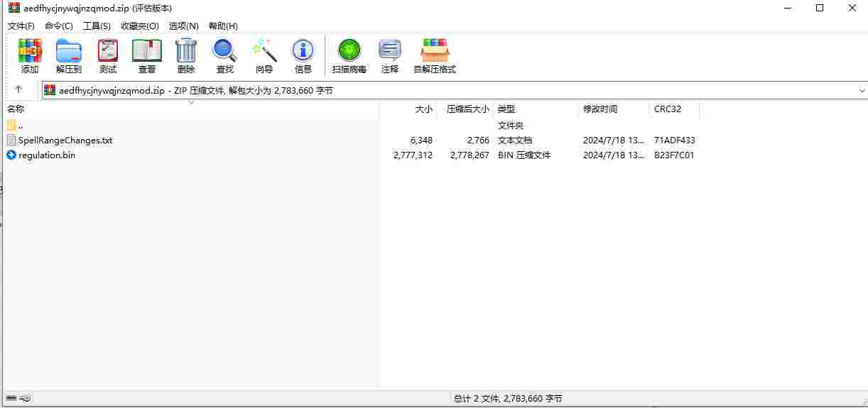This screenshot has width=868, height=408.
Task: Sort by the 类型 column header
Action: click(x=506, y=109)
